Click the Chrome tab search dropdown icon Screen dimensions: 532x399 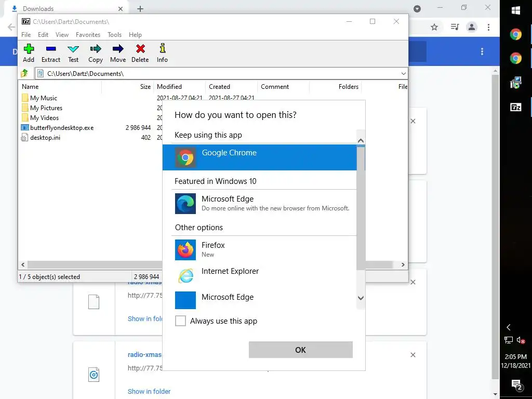417,9
